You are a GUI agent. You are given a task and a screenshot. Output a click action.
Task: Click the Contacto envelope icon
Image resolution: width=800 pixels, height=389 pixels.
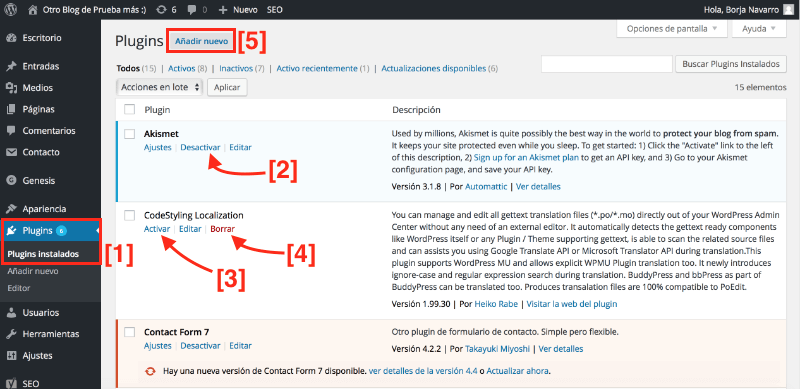click(x=11, y=152)
